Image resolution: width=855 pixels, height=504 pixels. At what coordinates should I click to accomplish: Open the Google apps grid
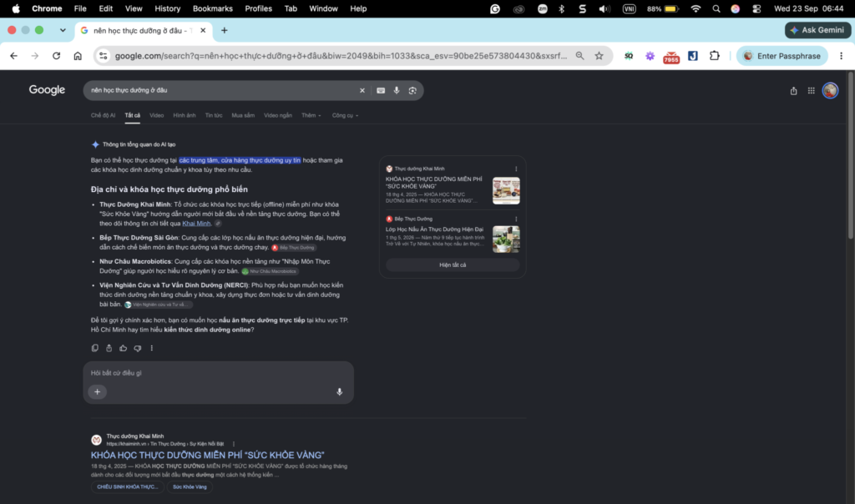pos(812,91)
